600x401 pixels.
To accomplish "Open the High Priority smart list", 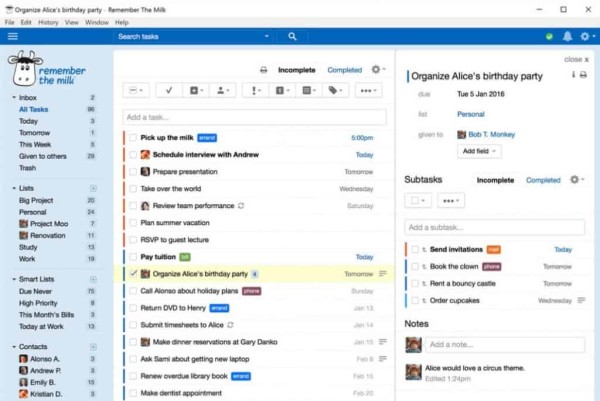I will (x=38, y=303).
